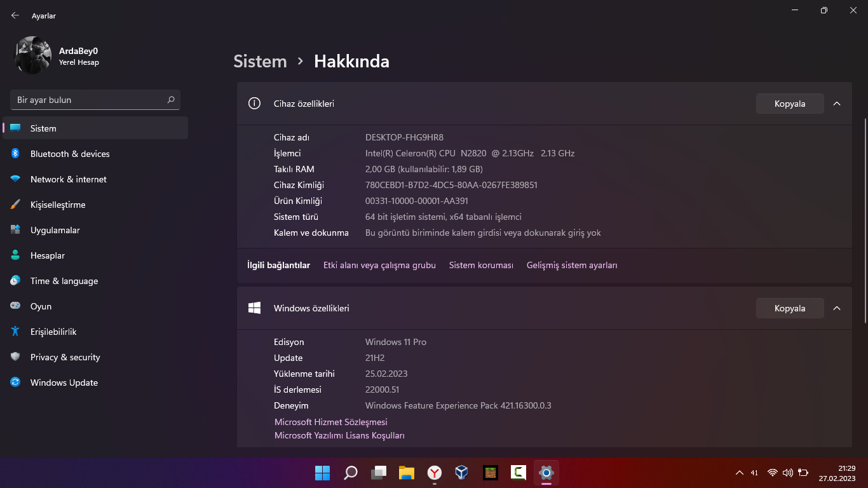868x488 pixels.
Task: Copy device specs with Cihaz özellikleri Kopyala
Action: click(x=790, y=104)
